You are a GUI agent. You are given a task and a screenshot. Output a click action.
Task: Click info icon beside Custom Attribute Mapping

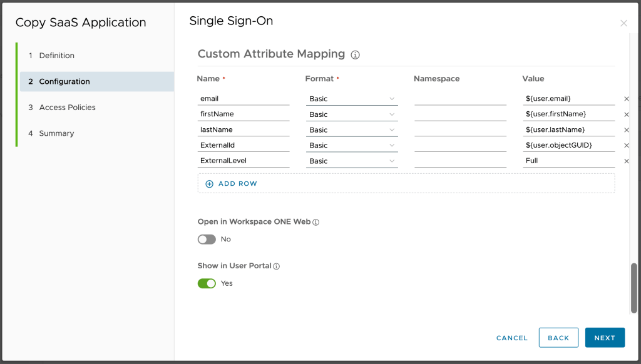(x=355, y=55)
